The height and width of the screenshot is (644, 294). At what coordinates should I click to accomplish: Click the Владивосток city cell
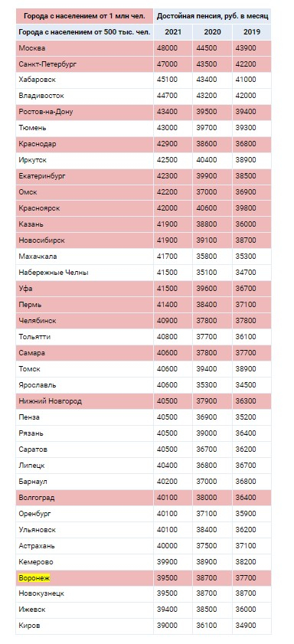(x=84, y=96)
